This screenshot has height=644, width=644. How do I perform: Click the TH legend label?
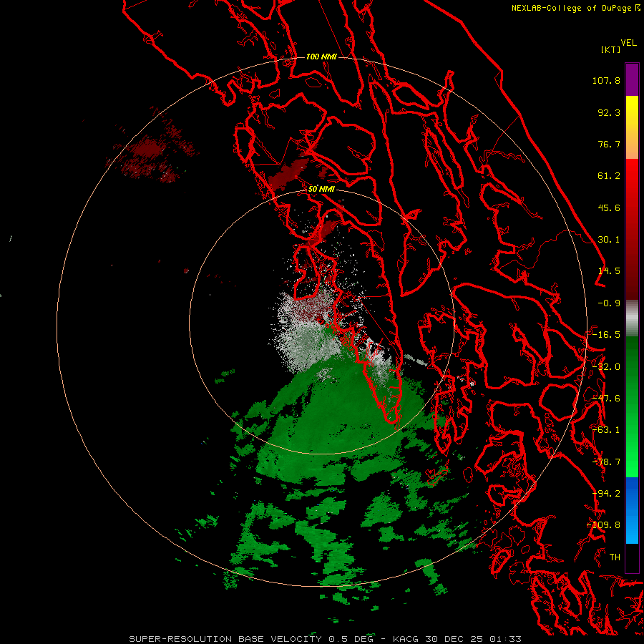[x=615, y=557]
